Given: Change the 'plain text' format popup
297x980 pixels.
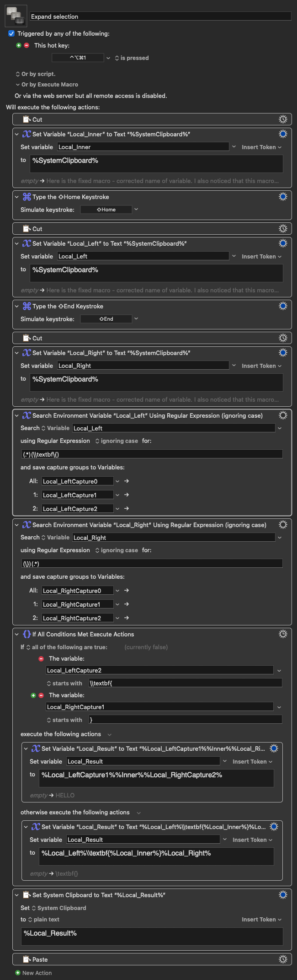Looking at the screenshot, I should coord(44,919).
